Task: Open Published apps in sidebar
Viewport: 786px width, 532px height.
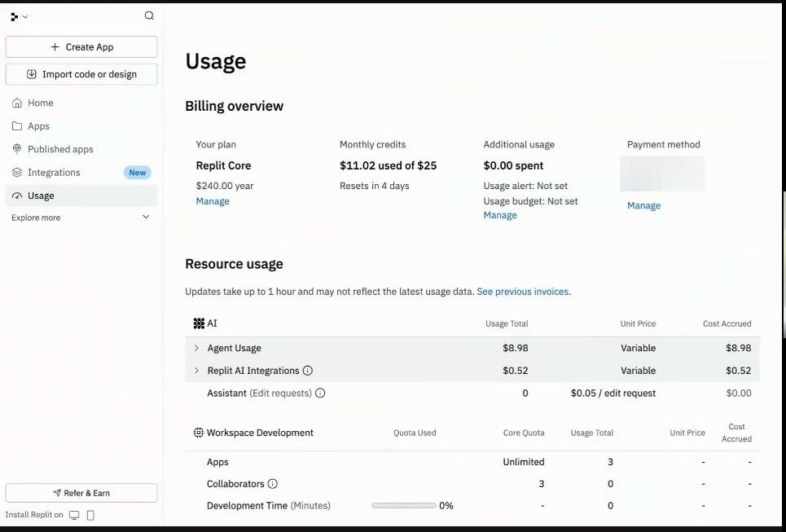Action: 81,149
